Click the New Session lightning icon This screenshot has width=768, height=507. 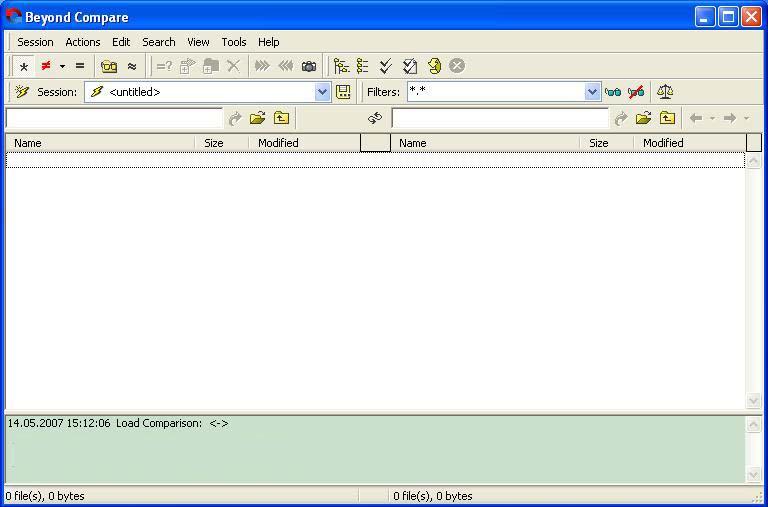(x=22, y=92)
